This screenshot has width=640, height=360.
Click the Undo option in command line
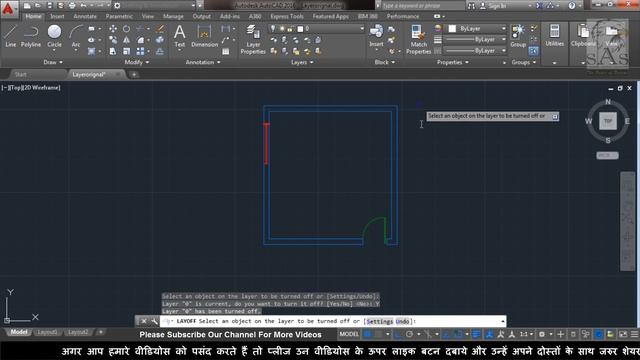pyautogui.click(x=402, y=321)
